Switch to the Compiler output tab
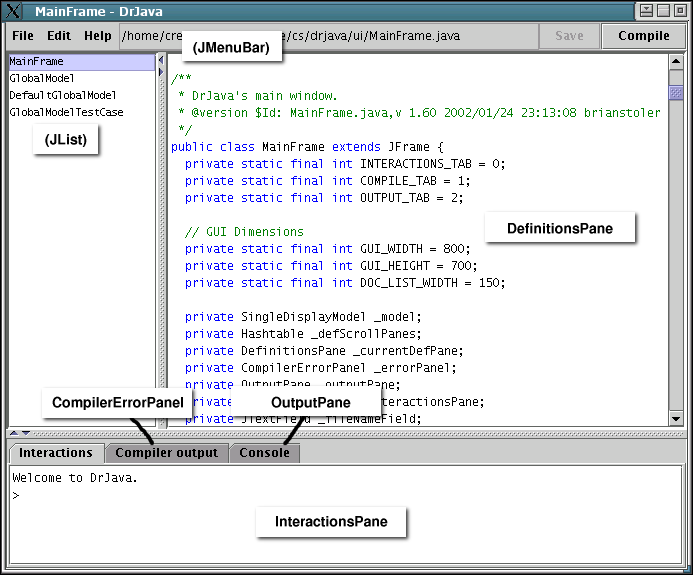This screenshot has height=575, width=693. [x=167, y=453]
